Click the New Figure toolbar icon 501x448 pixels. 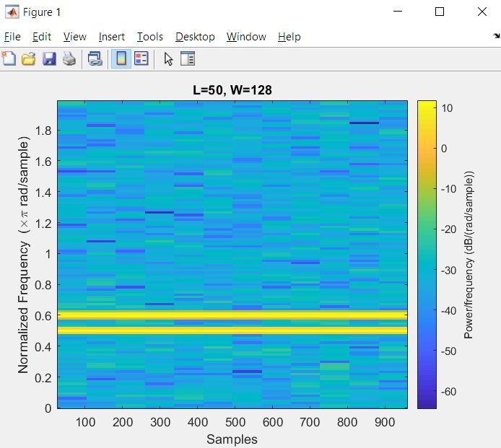point(9,58)
